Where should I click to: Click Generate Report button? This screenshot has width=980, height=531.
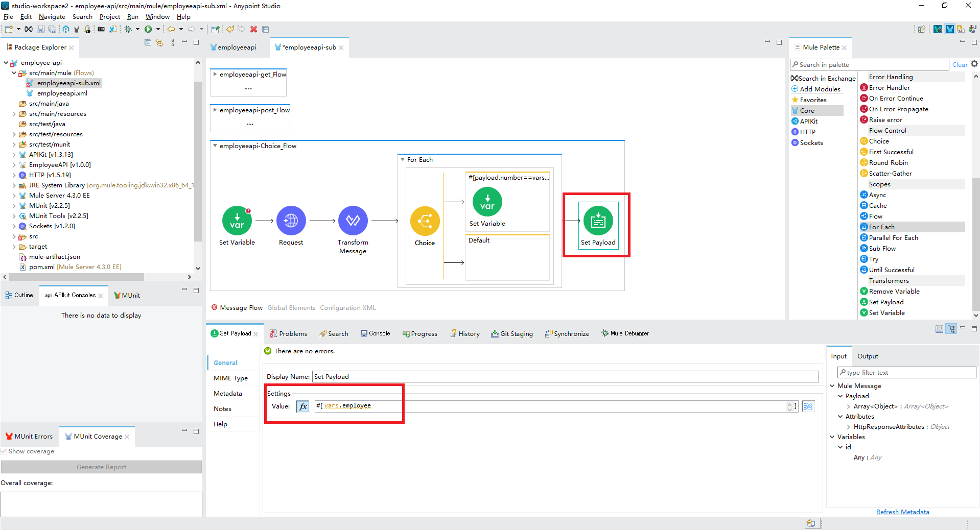[x=101, y=467]
